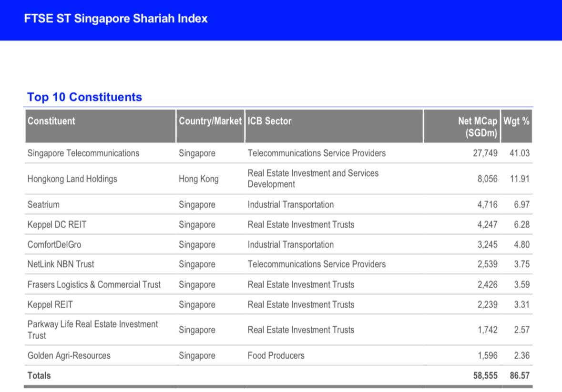Click the value '2,539' for NetLink
562x392 pixels.
point(488,264)
